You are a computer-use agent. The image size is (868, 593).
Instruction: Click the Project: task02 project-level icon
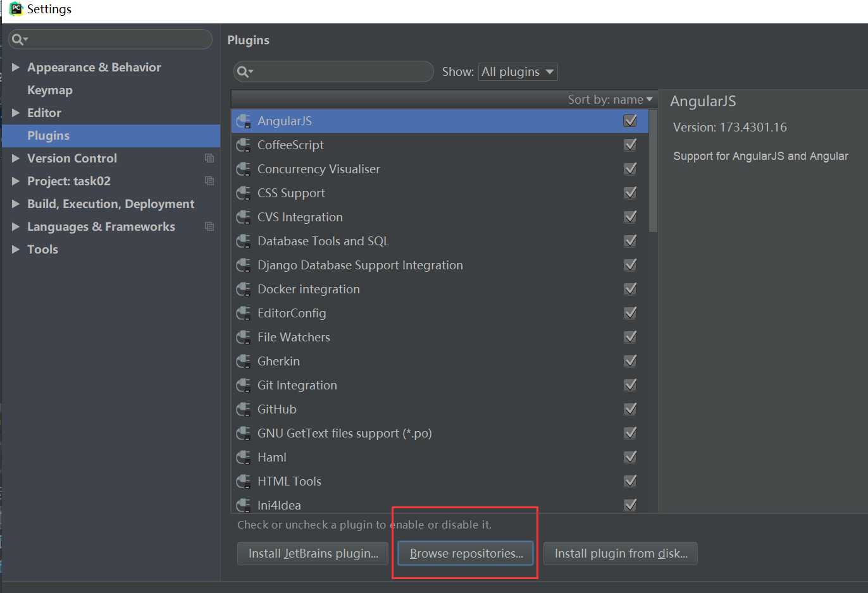click(209, 181)
